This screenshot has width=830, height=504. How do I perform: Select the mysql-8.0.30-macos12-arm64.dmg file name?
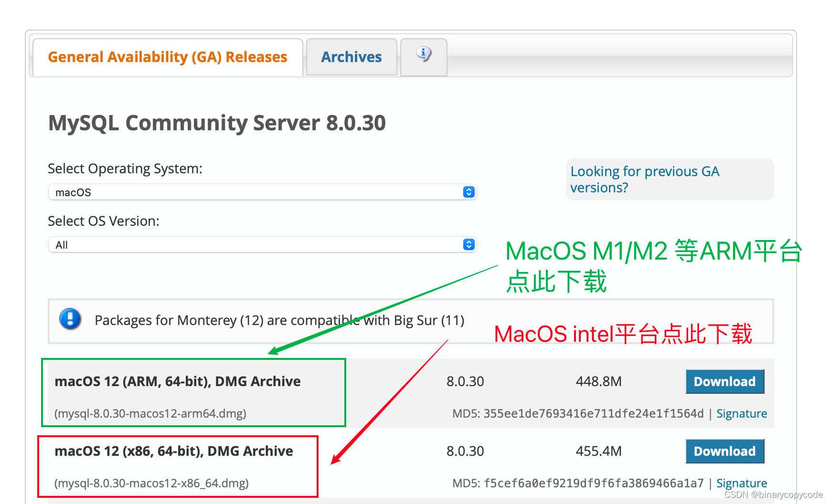click(150, 413)
